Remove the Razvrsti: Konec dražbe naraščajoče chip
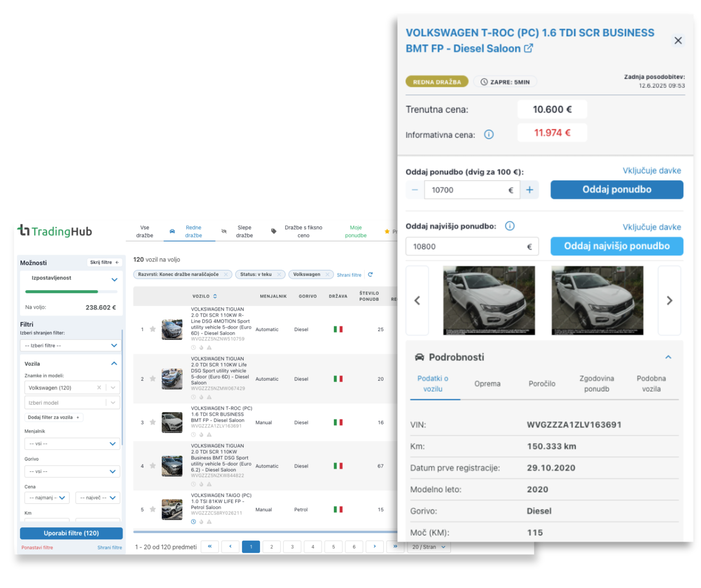Screen dimensions: 701x588 [x=226, y=275]
